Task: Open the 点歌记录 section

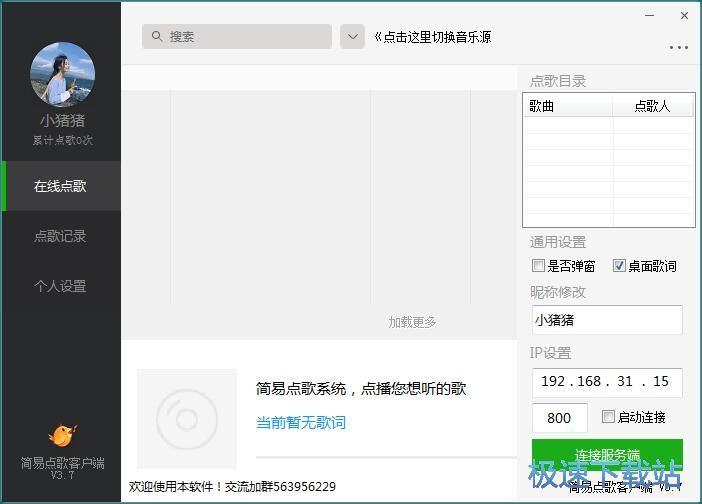Action: click(60, 236)
